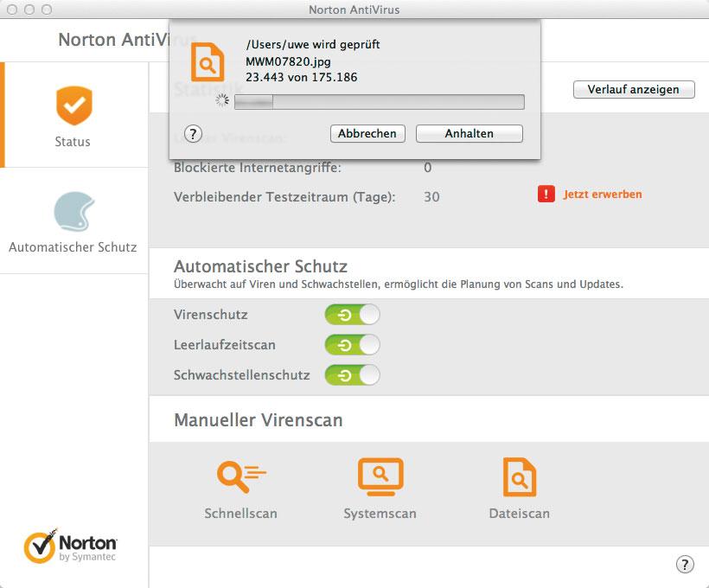709x588 pixels.
Task: Click the Verbleibender Testzeitraum label
Action: point(284,197)
